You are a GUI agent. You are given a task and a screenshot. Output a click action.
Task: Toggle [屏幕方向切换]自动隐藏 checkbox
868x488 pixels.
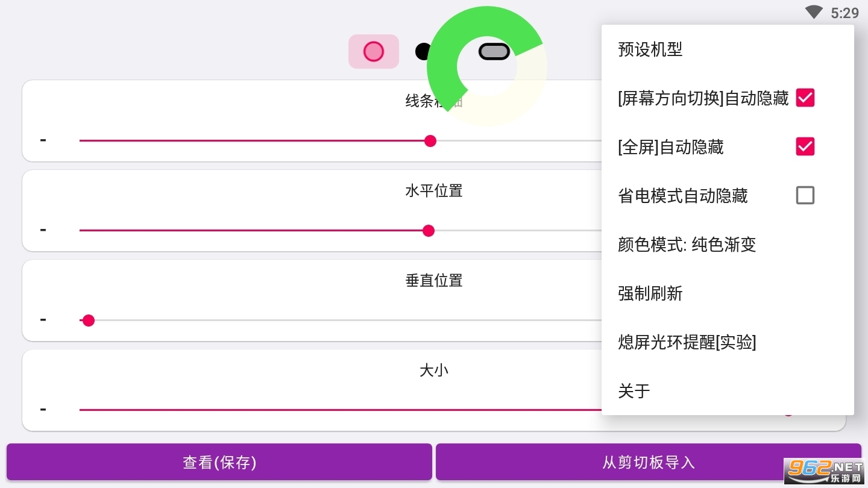805,98
